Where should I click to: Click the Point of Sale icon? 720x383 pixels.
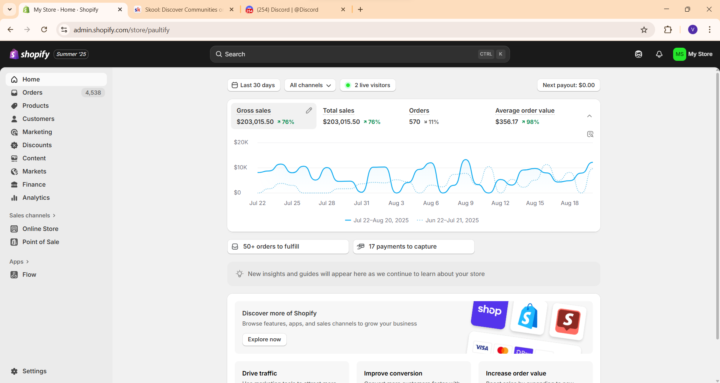tap(14, 242)
